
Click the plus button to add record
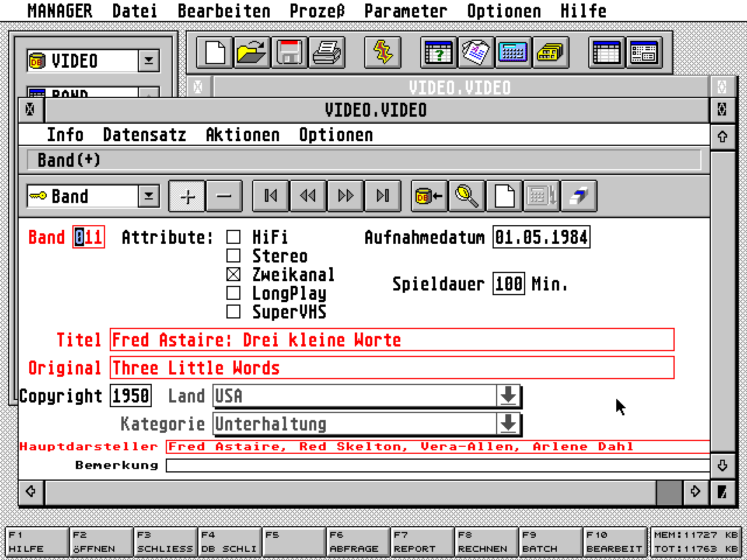187,196
